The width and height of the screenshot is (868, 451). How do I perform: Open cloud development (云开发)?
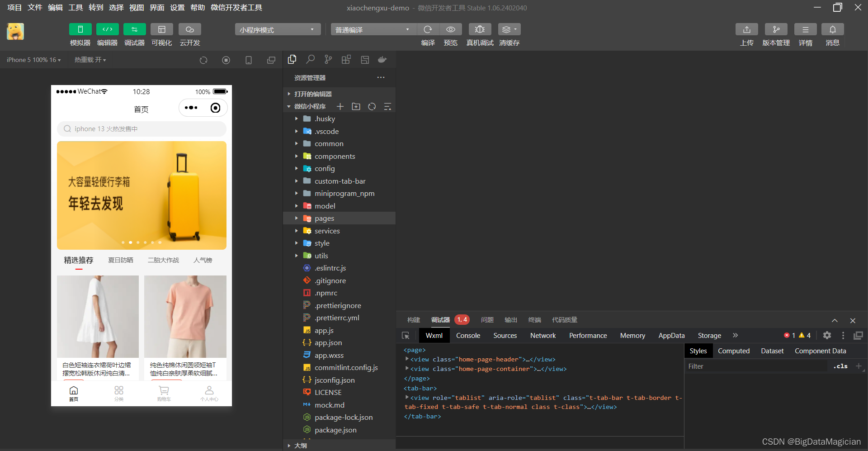(x=190, y=29)
